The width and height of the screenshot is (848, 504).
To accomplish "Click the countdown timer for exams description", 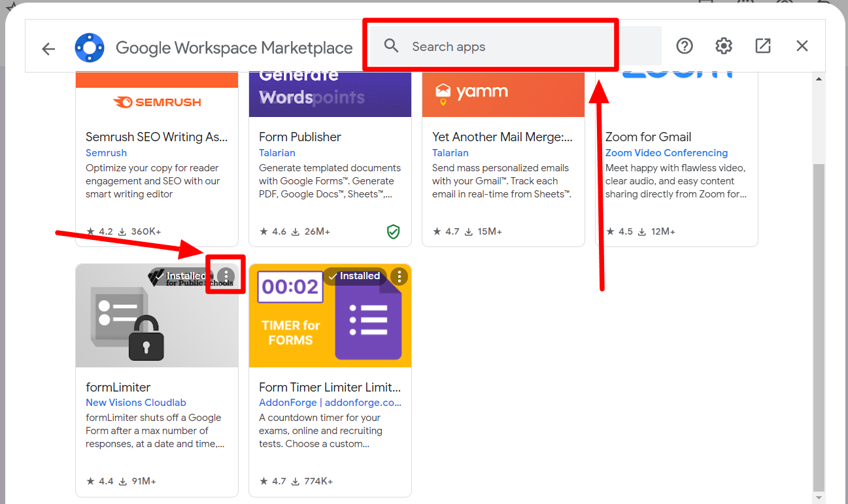I will 320,431.
